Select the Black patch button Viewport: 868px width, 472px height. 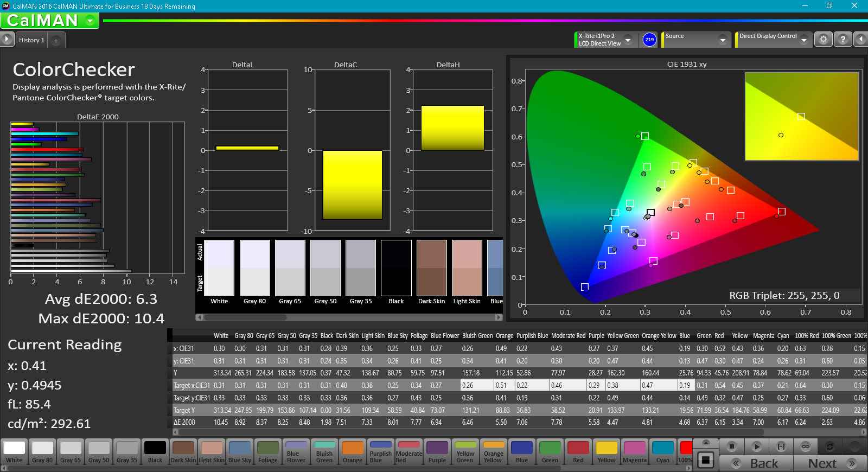click(x=155, y=452)
